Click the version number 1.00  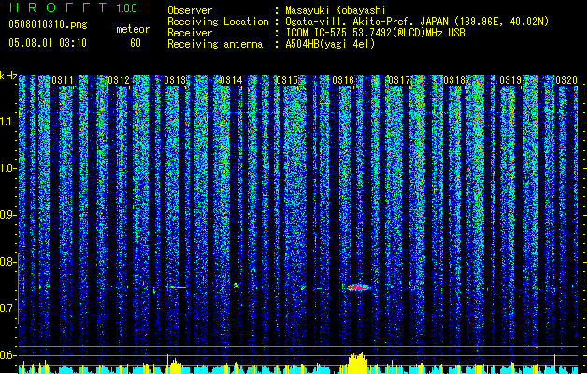(x=127, y=8)
